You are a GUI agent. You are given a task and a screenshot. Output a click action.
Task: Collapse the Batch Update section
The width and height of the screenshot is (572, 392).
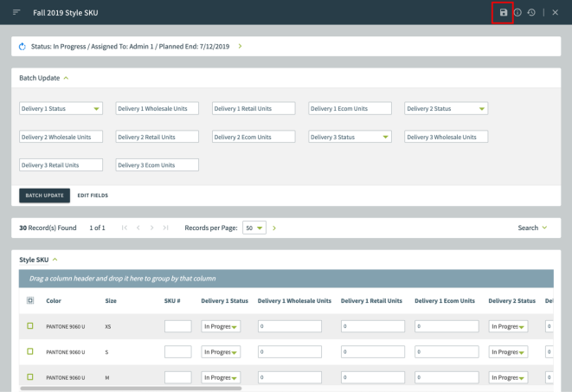pyautogui.click(x=66, y=78)
